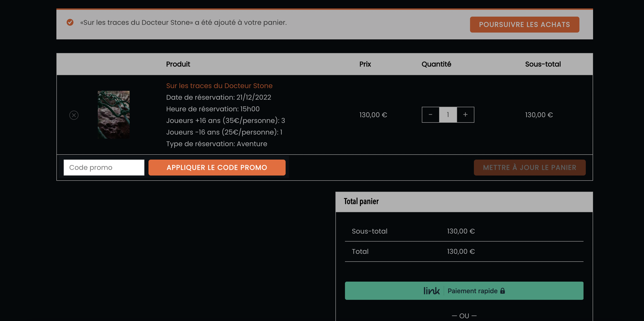Click the added to cart notification message
This screenshot has width=644, height=321.
coord(183,22)
